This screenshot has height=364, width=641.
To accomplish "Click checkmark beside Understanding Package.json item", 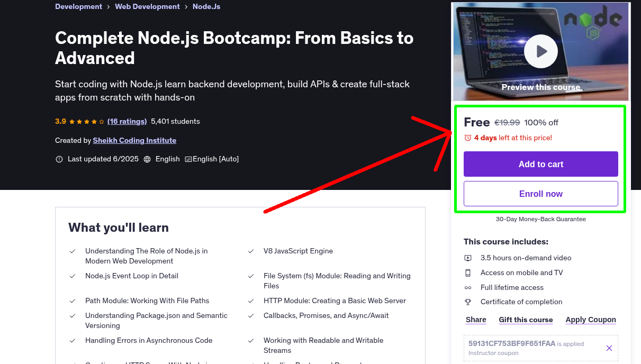I will [73, 316].
